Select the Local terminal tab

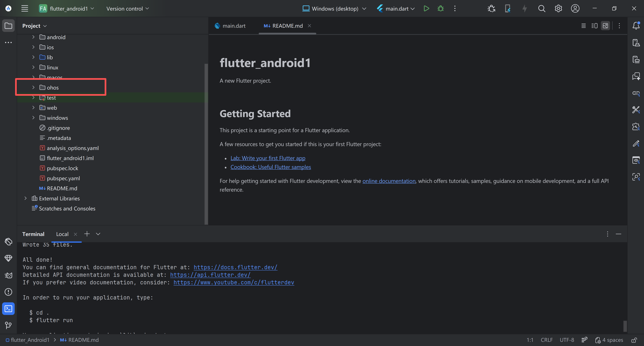coord(62,234)
